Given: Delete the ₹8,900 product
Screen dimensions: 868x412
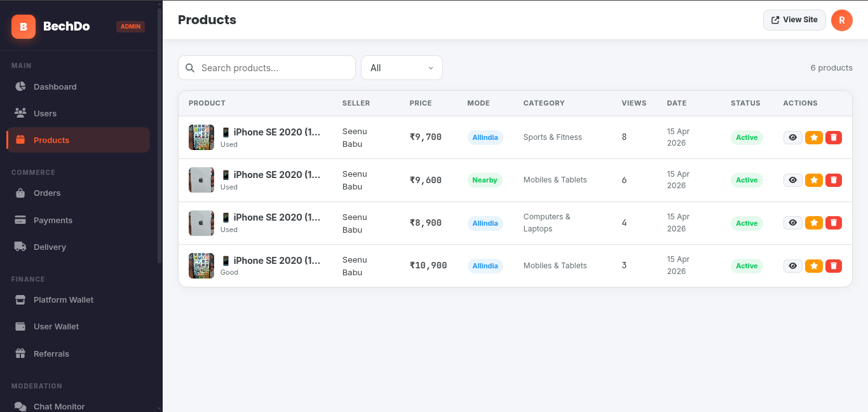Looking at the screenshot, I should (834, 223).
